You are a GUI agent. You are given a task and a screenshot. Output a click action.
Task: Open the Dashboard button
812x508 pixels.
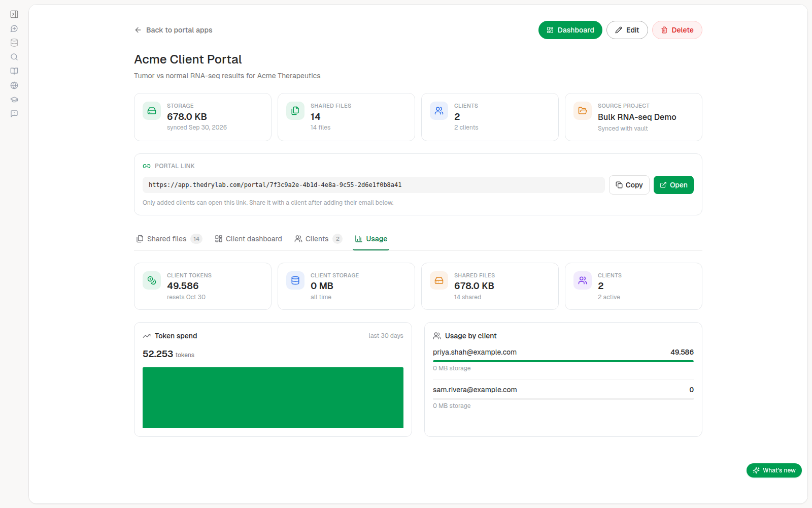tap(570, 30)
